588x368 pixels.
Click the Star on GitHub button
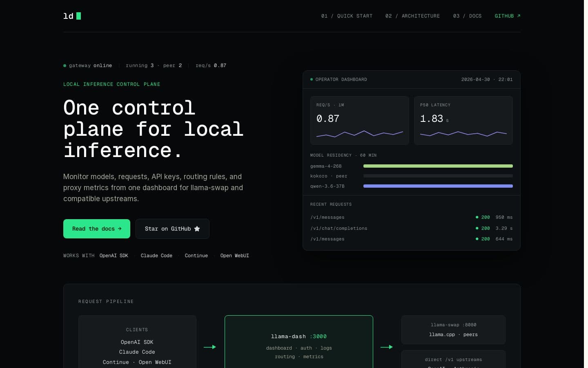click(x=172, y=229)
